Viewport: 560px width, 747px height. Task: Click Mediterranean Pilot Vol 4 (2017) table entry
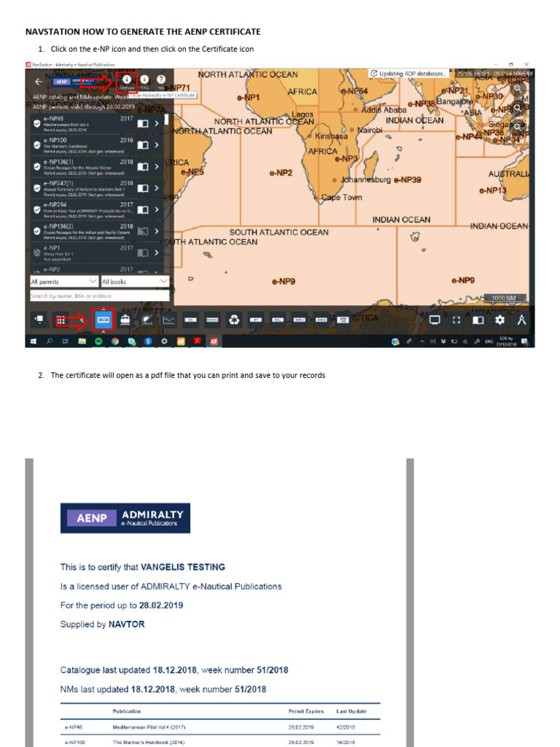(x=149, y=727)
